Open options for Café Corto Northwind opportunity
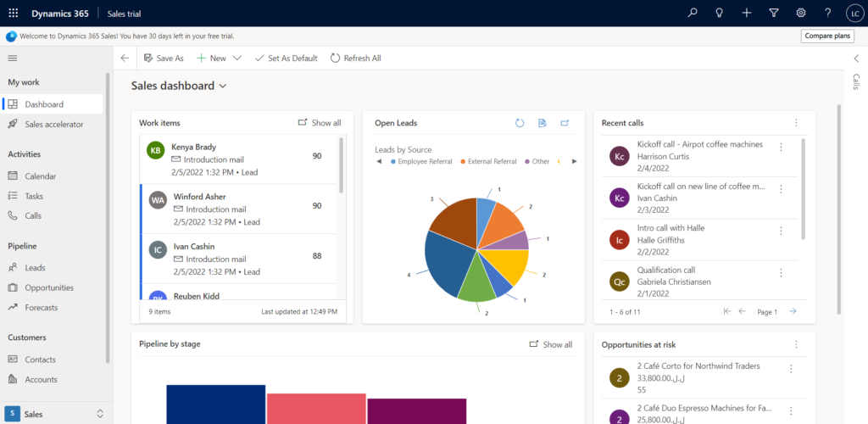Image resolution: width=868 pixels, height=424 pixels. (x=791, y=368)
